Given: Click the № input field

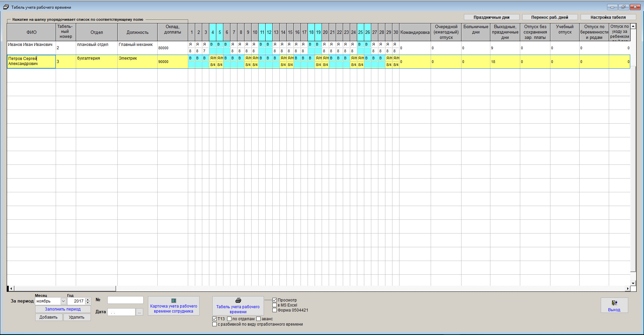Looking at the screenshot, I should tap(125, 300).
